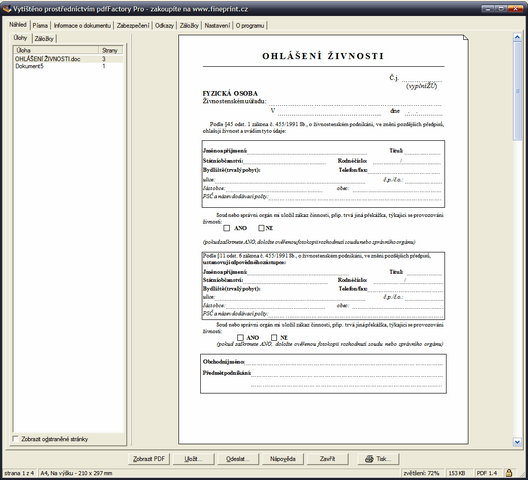Open the Písma tab
This screenshot has height=480, width=528.
pyautogui.click(x=40, y=25)
